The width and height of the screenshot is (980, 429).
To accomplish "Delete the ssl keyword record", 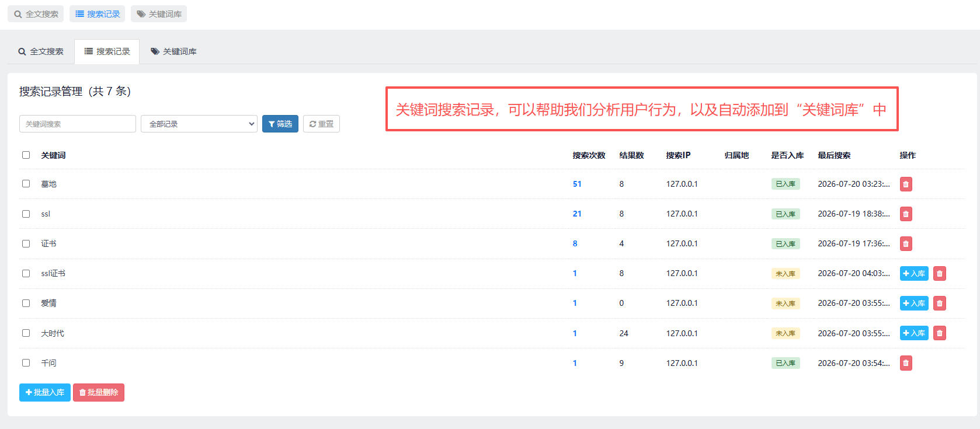I will point(906,214).
